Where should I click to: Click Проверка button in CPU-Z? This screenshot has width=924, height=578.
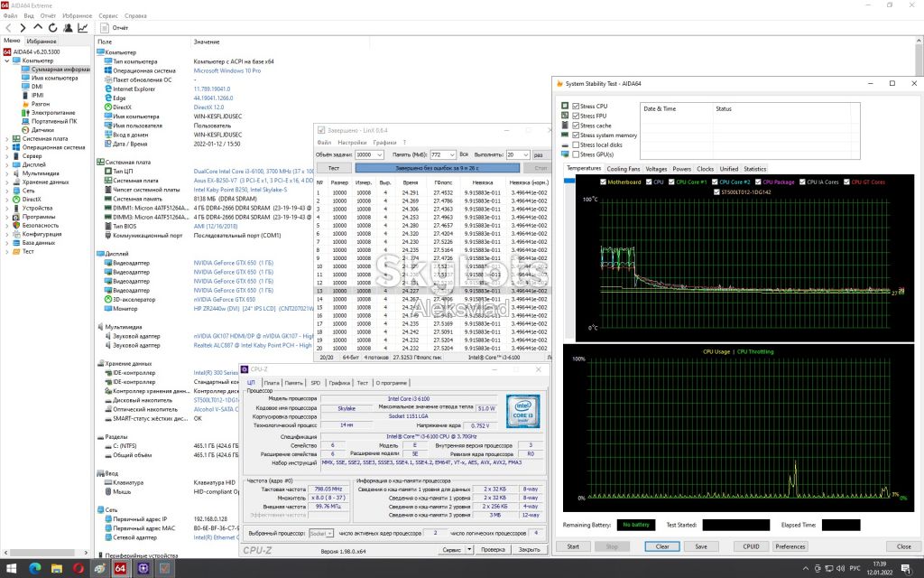[493, 550]
